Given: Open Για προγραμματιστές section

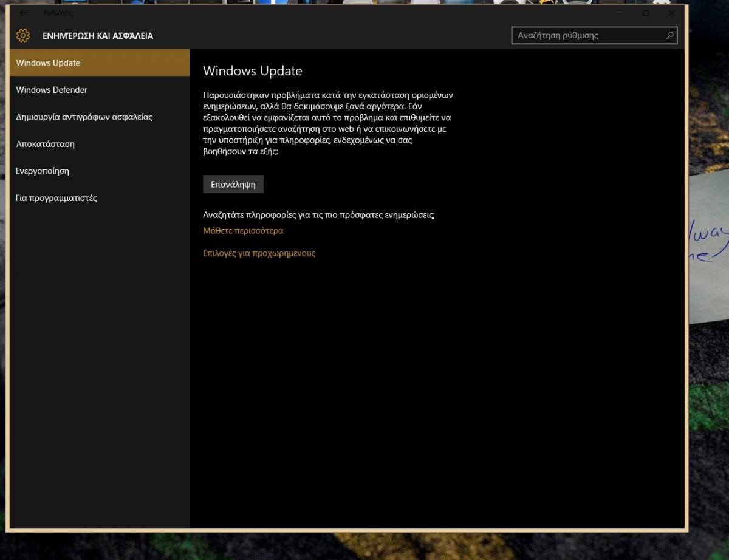Looking at the screenshot, I should [100, 198].
